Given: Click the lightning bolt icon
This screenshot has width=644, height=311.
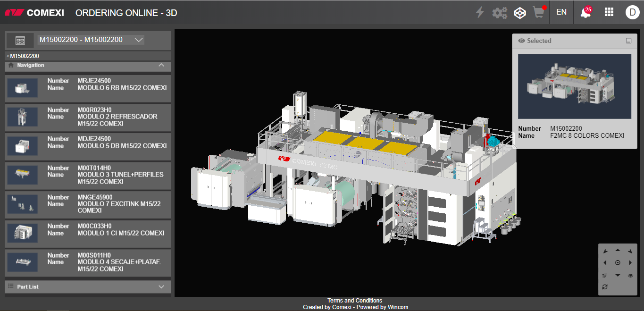Looking at the screenshot, I should [480, 13].
